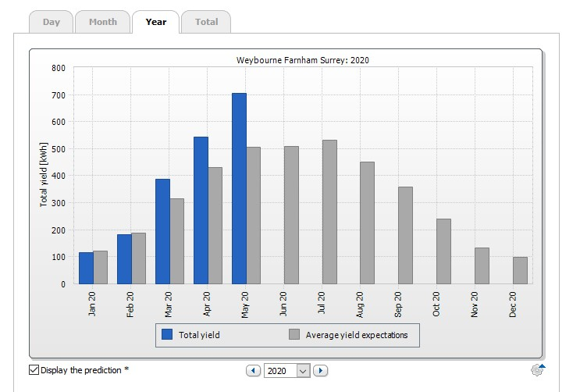580x392 pixels.
Task: Click the blue Mar 20 yield bar
Action: 162,232
